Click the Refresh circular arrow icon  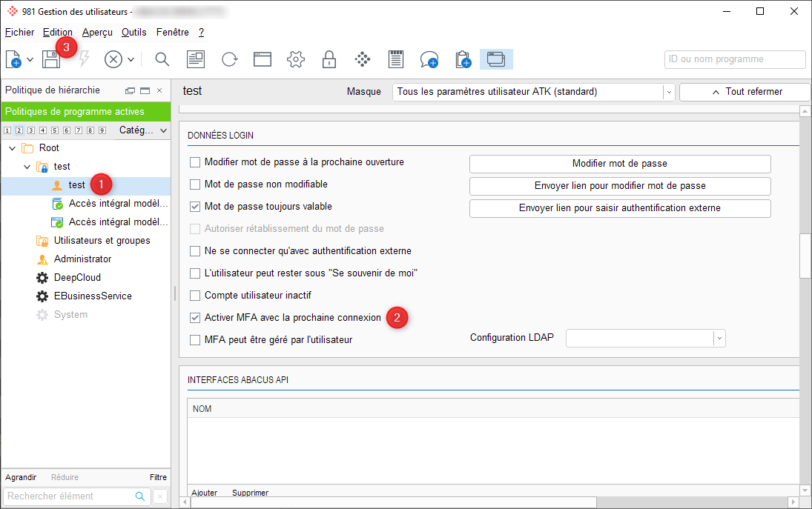(229, 59)
